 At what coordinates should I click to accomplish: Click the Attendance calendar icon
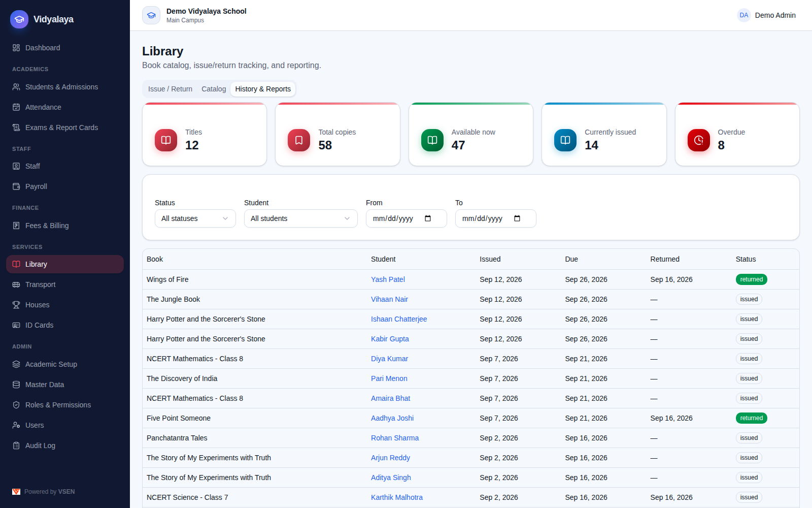(16, 107)
